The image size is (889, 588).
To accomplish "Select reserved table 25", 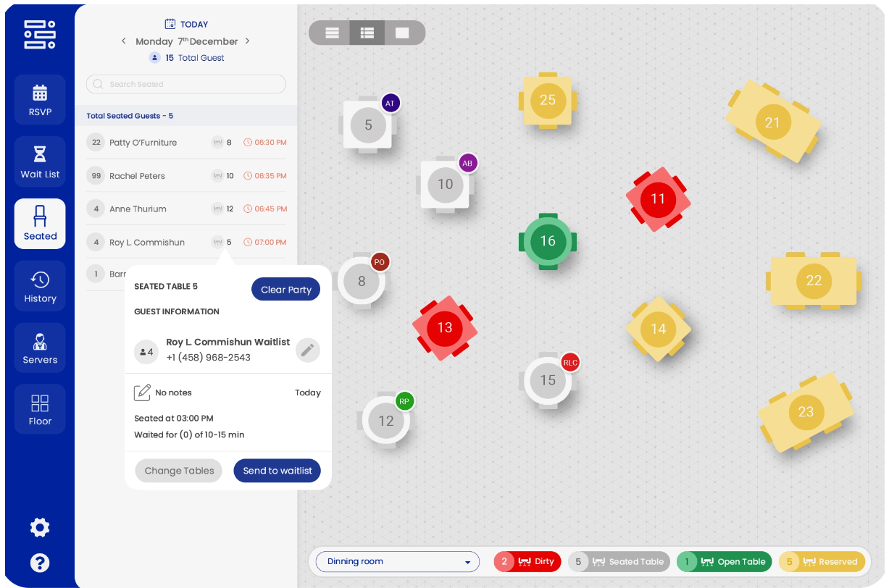I will (548, 100).
